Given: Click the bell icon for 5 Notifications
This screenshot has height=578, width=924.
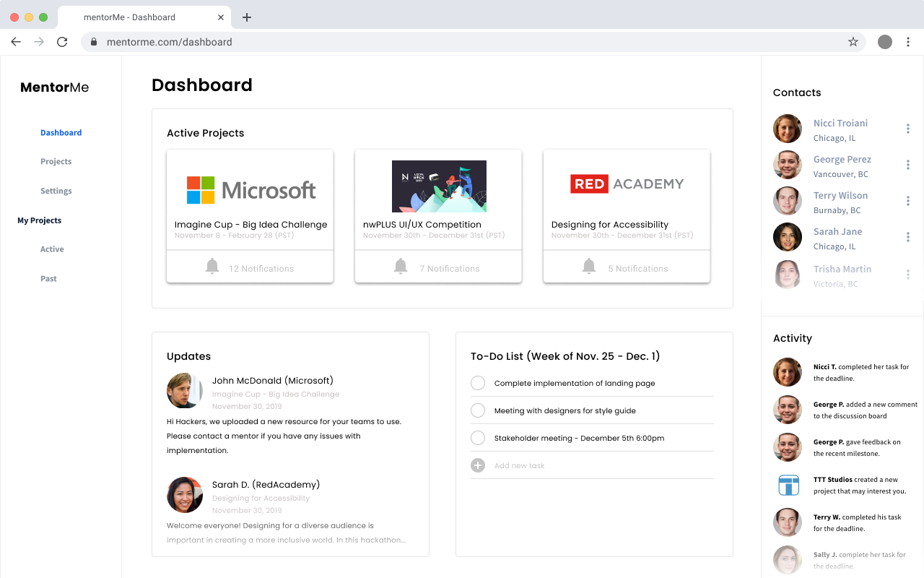Looking at the screenshot, I should [x=589, y=267].
